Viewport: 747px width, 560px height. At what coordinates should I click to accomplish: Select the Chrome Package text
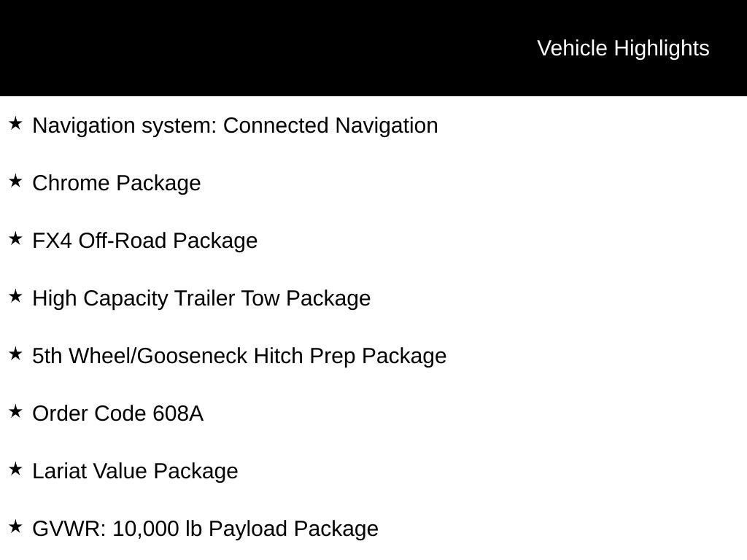coord(117,183)
